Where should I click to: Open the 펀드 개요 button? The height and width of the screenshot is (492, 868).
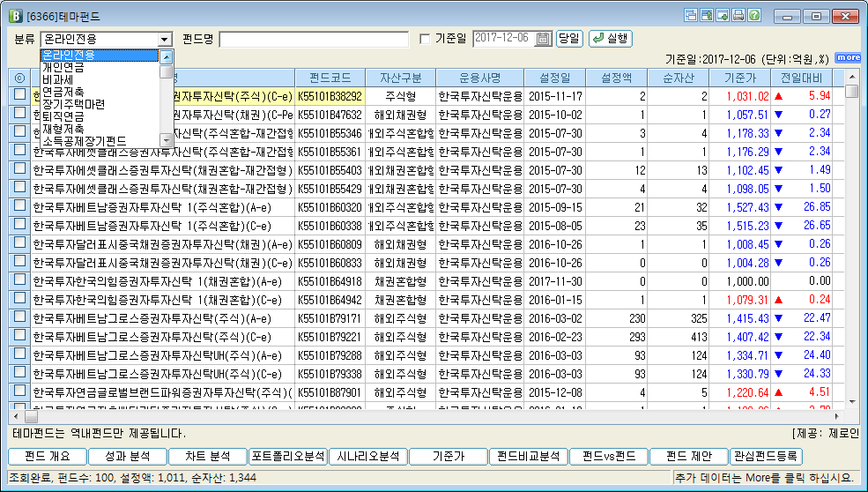pos(48,457)
